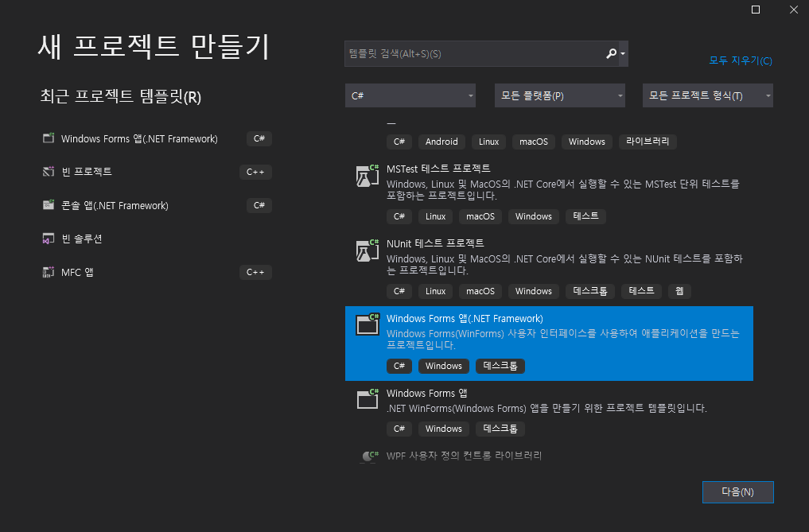Click WPF 사용자 정의 컨트롤 라이브러리 icon
Screen dimensions: 809x532
(369, 456)
